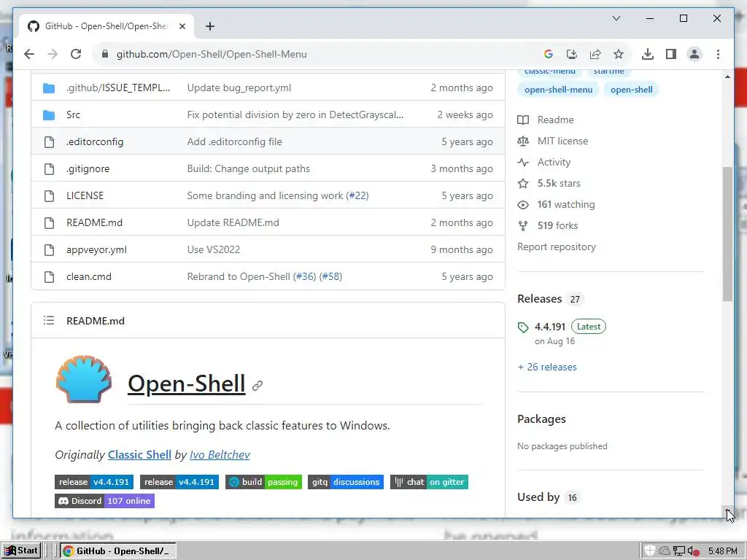Expand the tab search chevron
747x560 pixels.
pos(616,18)
